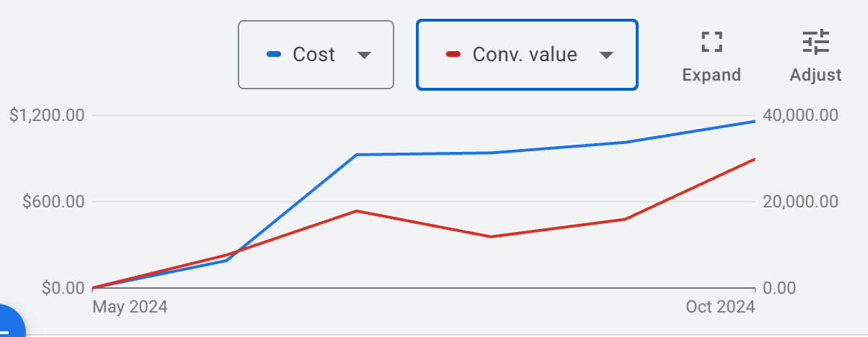Viewport: 868px width, 337px height.
Task: Click the Adjust label under the sliders icon
Action: [x=815, y=75]
